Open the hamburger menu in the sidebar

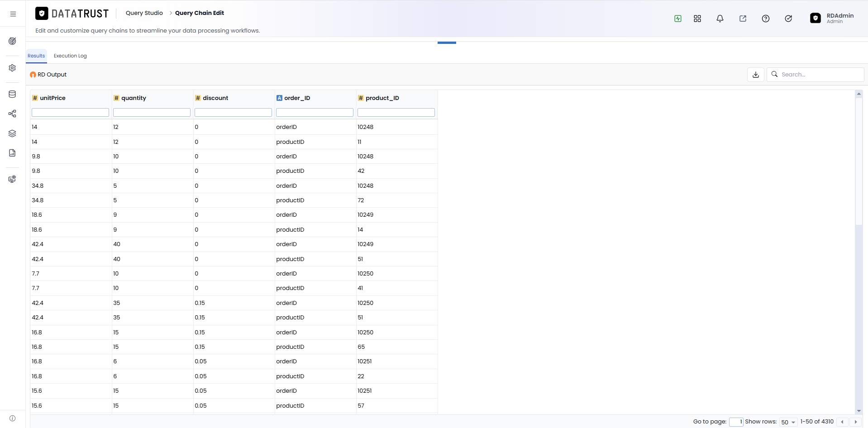13,14
